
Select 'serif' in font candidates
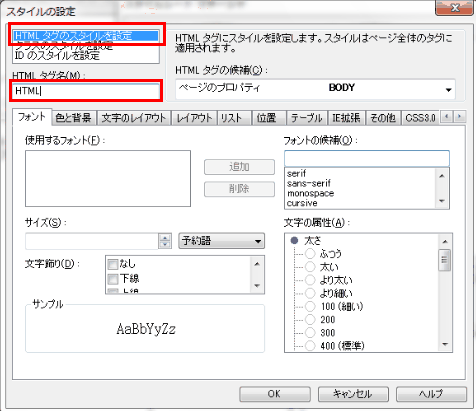pyautogui.click(x=361, y=173)
